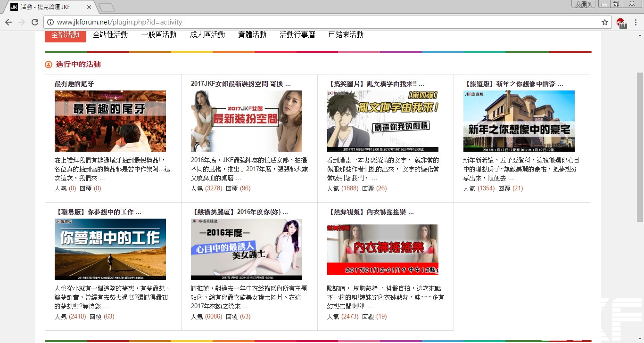The image size is (644, 343).
Task: Open 【絲襪美腿區】2016年度你(妳) title link
Action: coord(239,212)
